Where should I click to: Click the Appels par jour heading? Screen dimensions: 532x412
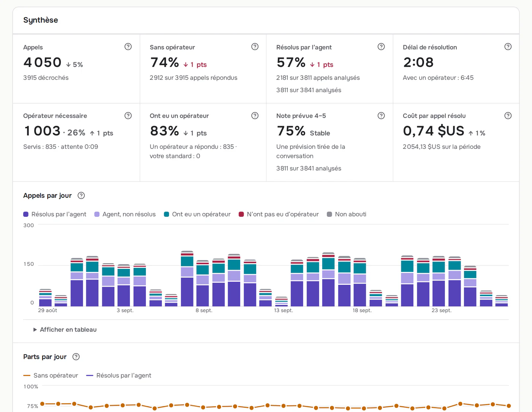coord(47,196)
